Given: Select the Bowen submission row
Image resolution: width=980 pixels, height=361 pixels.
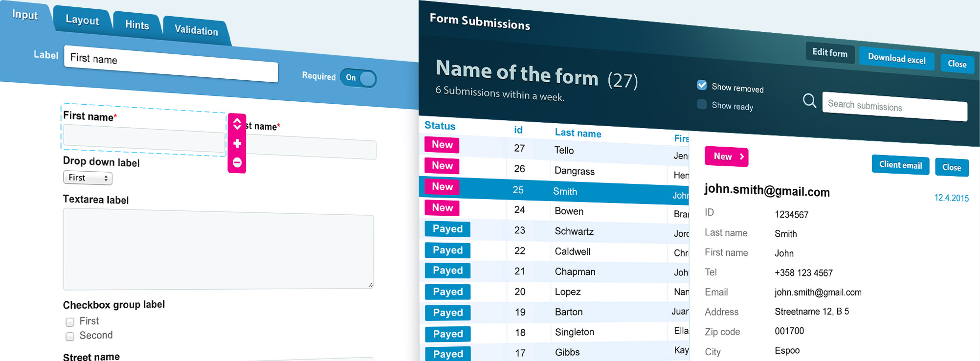Looking at the screenshot, I should tap(554, 210).
